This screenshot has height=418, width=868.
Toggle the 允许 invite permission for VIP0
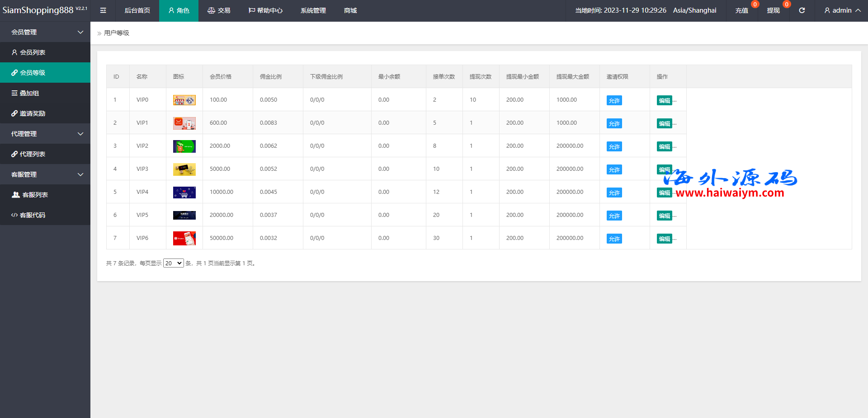tap(614, 100)
